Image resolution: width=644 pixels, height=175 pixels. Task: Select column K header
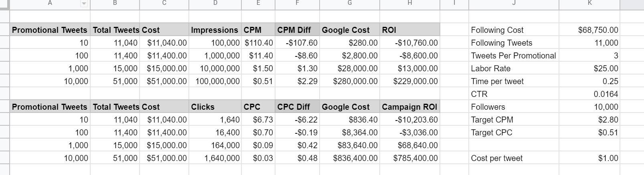click(589, 3)
